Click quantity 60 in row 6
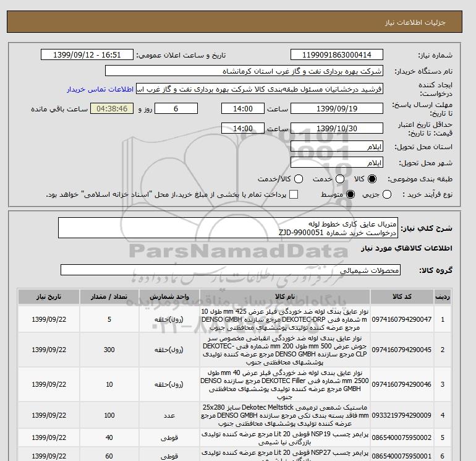 [109, 456]
